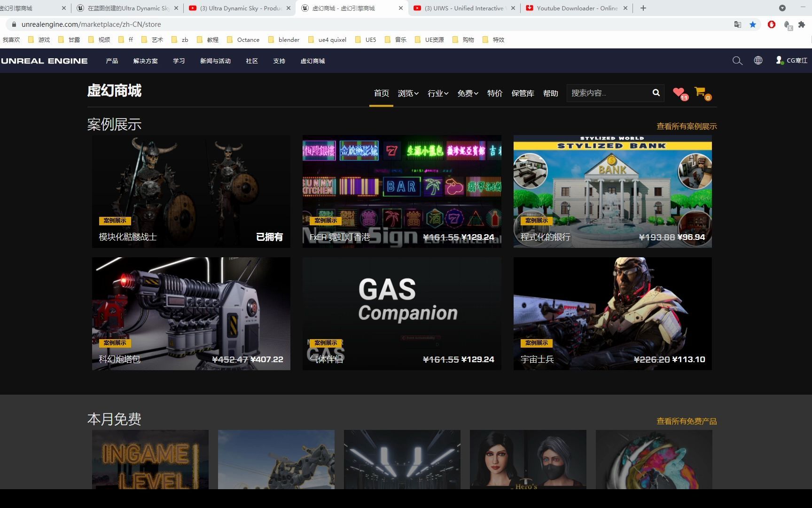Click the site info lock icon
Screen dimensions: 812x508
[x=14, y=24]
